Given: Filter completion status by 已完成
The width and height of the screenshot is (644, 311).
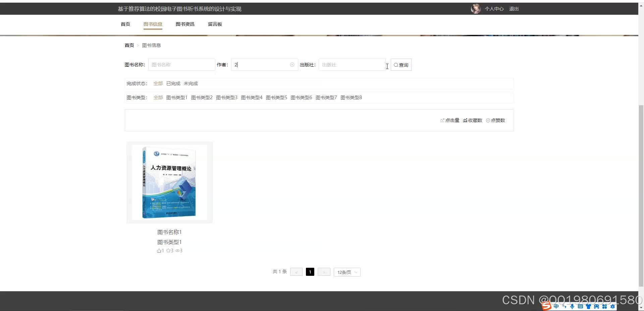Looking at the screenshot, I should pyautogui.click(x=173, y=83).
